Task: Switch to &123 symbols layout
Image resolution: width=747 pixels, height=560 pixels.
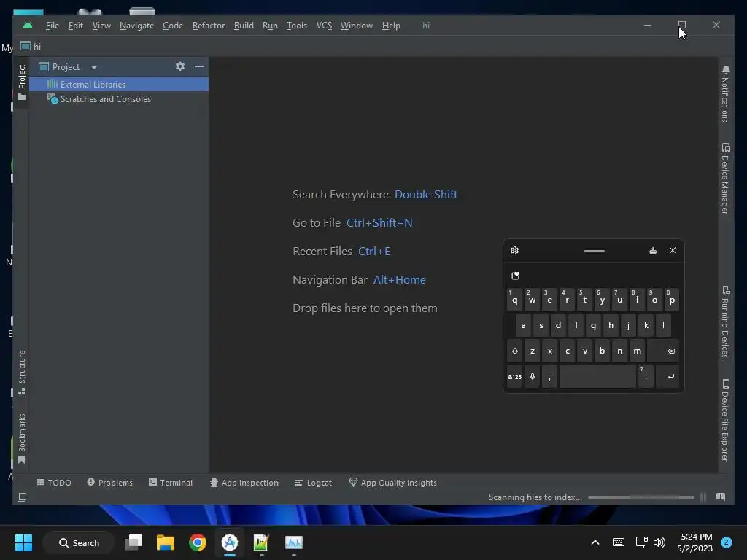Action: (514, 377)
